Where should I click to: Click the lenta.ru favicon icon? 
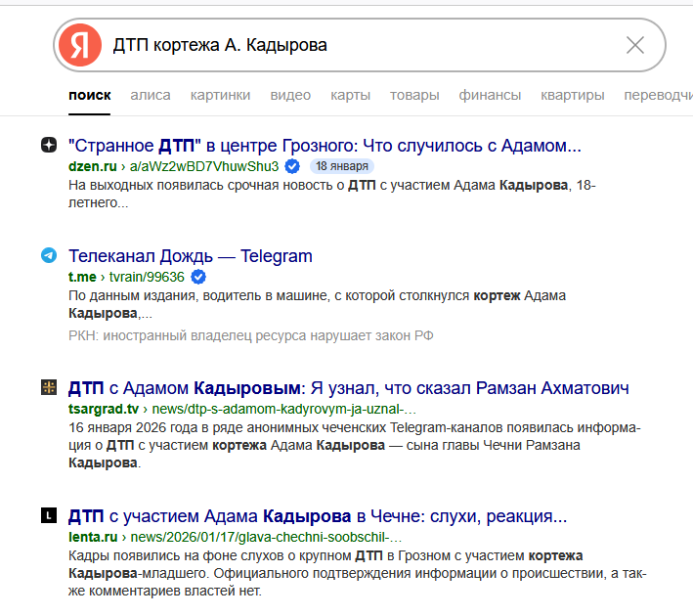tap(49, 516)
